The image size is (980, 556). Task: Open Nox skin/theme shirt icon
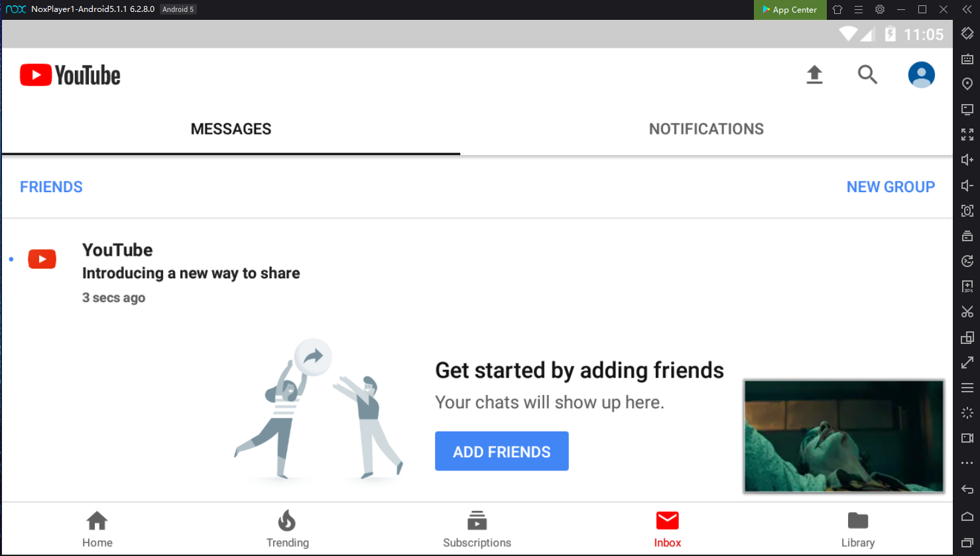(x=837, y=9)
